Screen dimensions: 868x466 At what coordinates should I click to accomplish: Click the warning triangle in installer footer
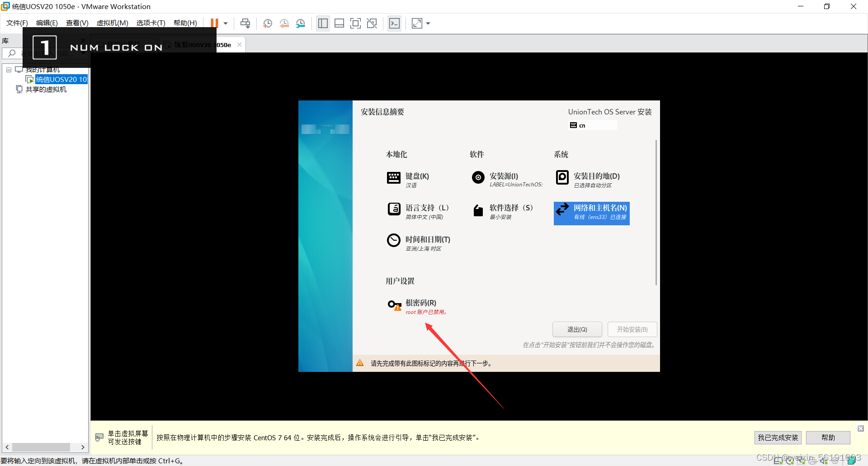pos(360,363)
